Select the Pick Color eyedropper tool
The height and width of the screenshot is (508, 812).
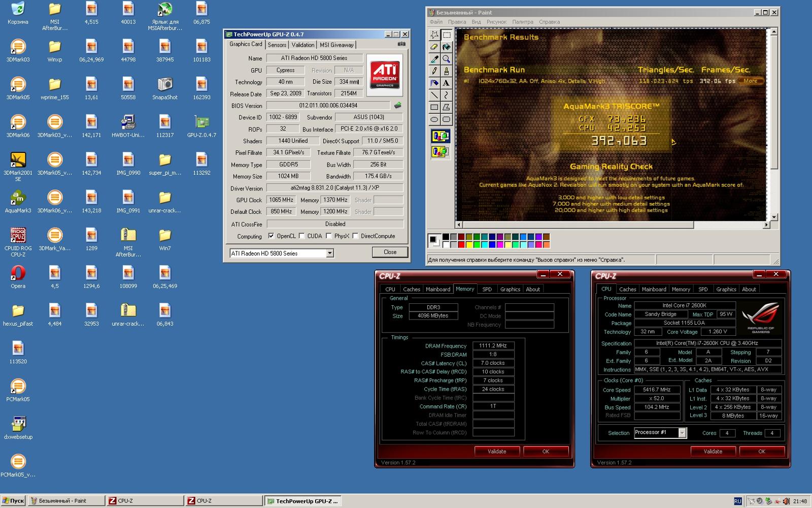(x=434, y=59)
